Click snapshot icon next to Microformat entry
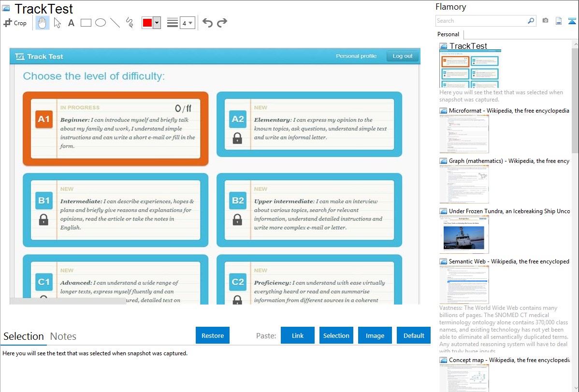The height and width of the screenshot is (392, 579). point(443,111)
